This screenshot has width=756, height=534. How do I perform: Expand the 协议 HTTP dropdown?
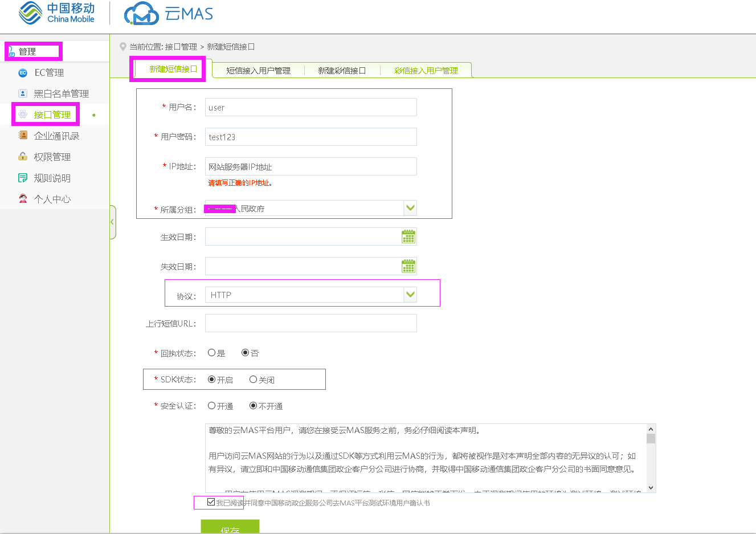click(410, 295)
